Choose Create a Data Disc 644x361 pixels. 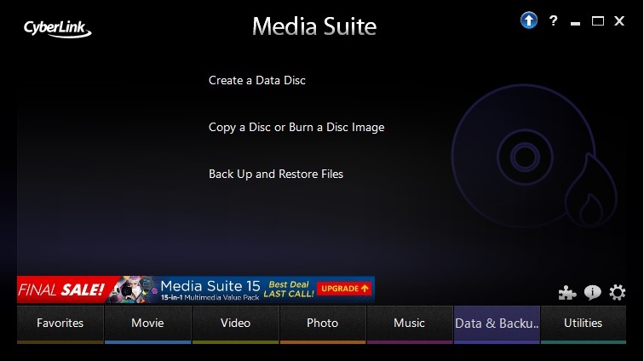coord(256,81)
